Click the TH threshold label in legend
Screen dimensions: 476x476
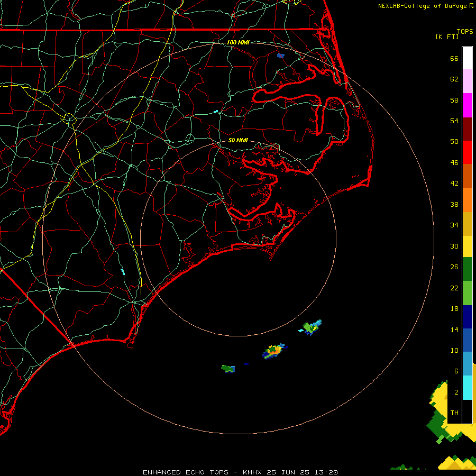454,413
